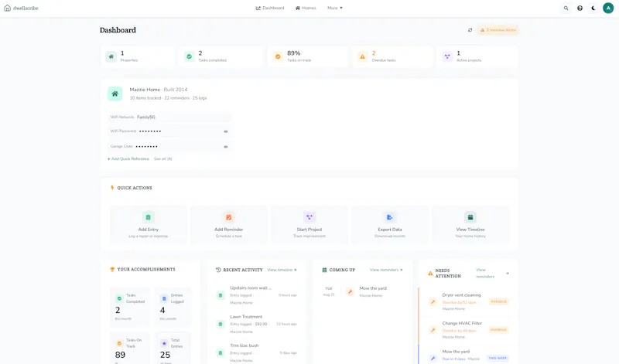Open the user avatar menu
This screenshot has width=619, height=364.
coord(608,8)
